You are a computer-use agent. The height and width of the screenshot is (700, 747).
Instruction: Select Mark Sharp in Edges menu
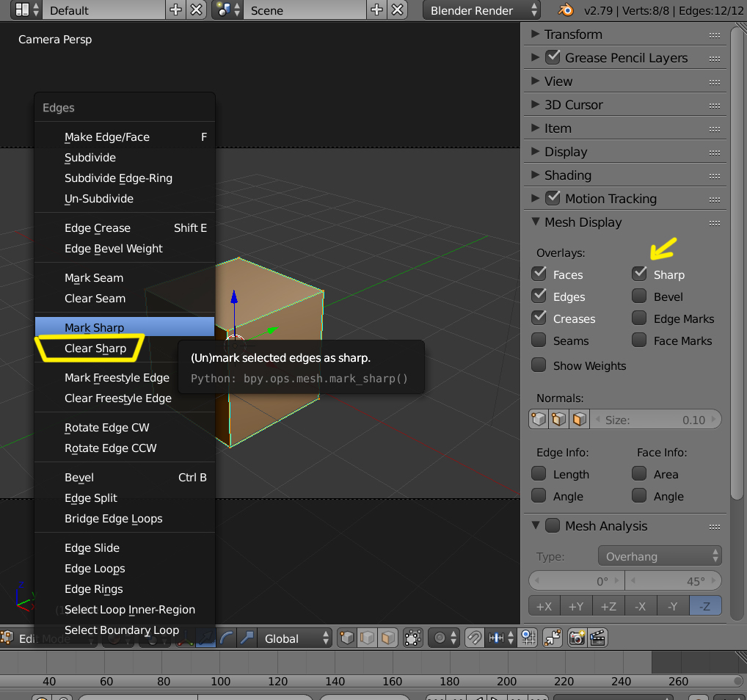coord(124,327)
